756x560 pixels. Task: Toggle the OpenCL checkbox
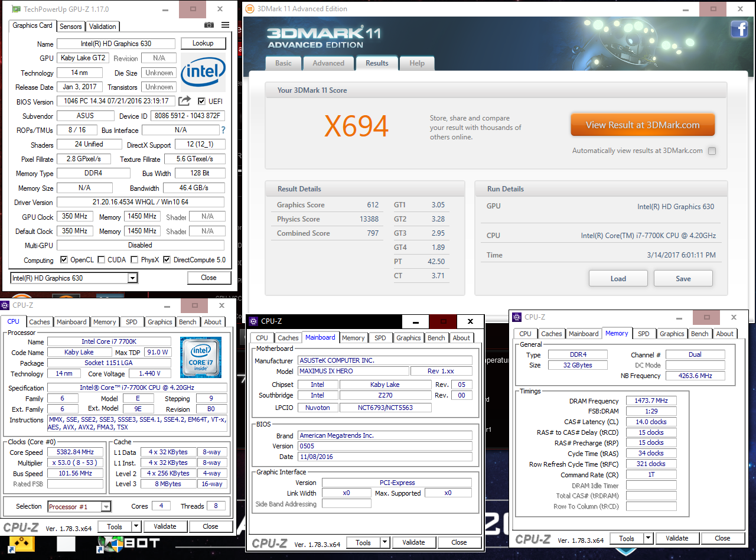[x=64, y=260]
